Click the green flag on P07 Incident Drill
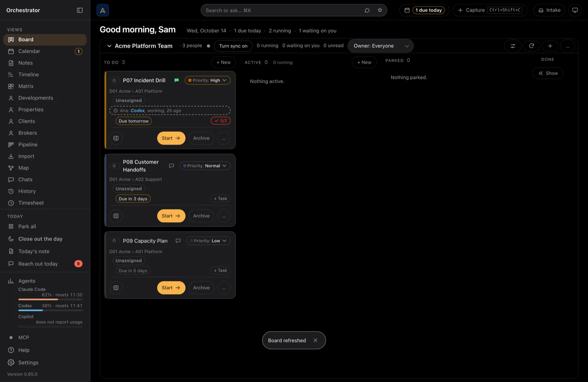588x382 pixels. pyautogui.click(x=176, y=80)
